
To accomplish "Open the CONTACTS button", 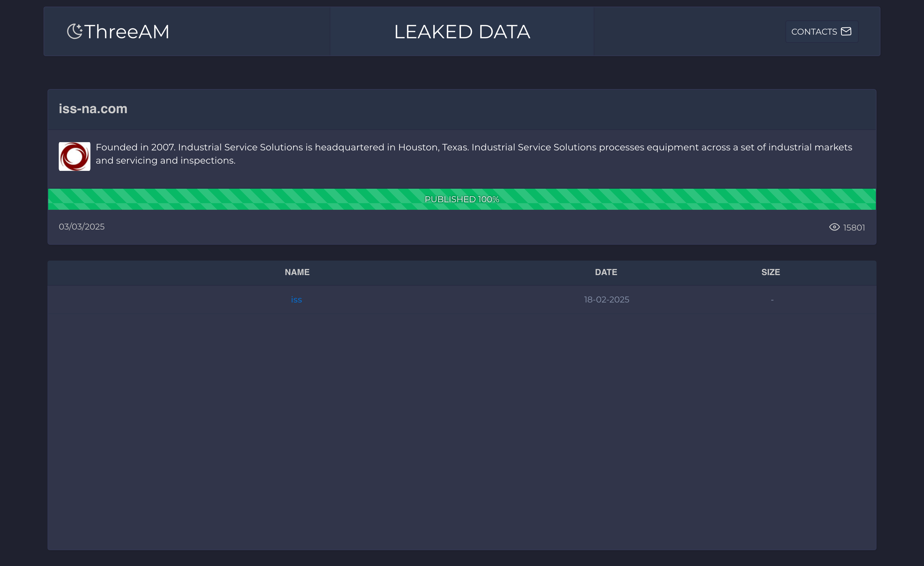I will click(822, 31).
